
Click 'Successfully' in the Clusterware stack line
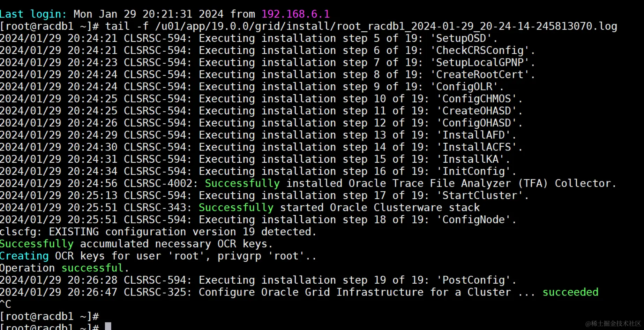tap(236, 207)
